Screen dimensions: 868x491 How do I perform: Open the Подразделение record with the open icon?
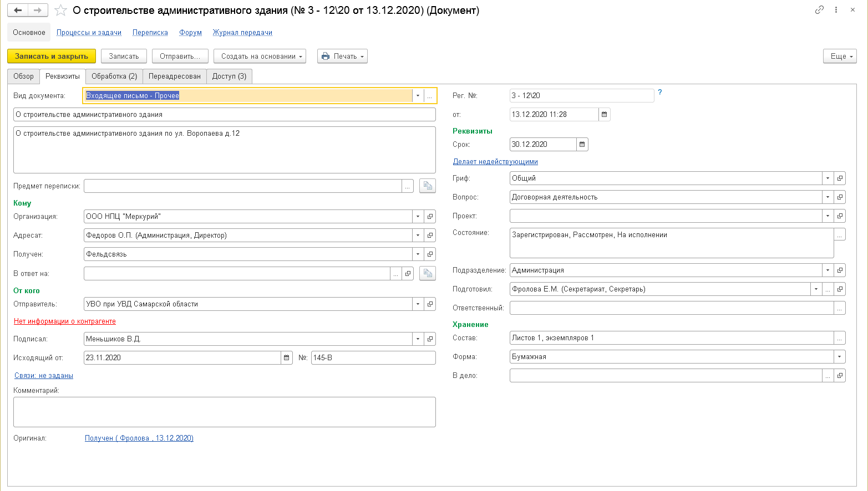click(x=840, y=270)
